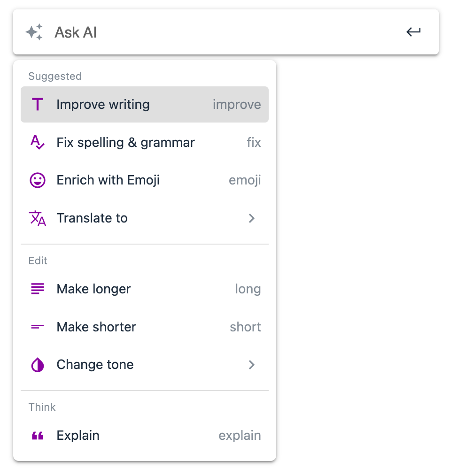This screenshot has width=450, height=476.
Task: Open the Change tone submenu
Action: click(252, 365)
